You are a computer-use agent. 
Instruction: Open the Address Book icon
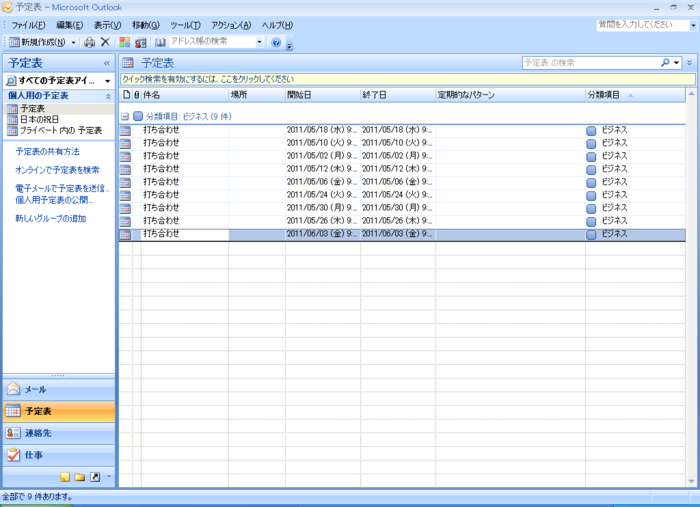(x=160, y=42)
